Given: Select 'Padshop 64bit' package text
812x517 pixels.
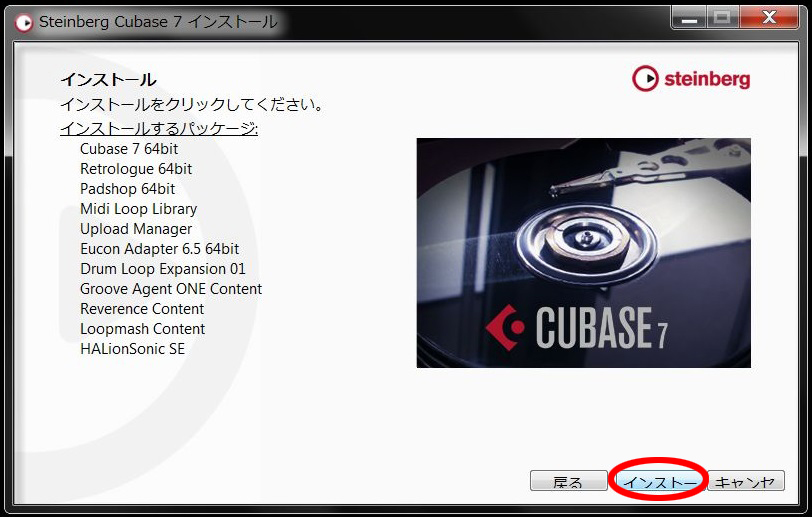Looking at the screenshot, I should [128, 189].
